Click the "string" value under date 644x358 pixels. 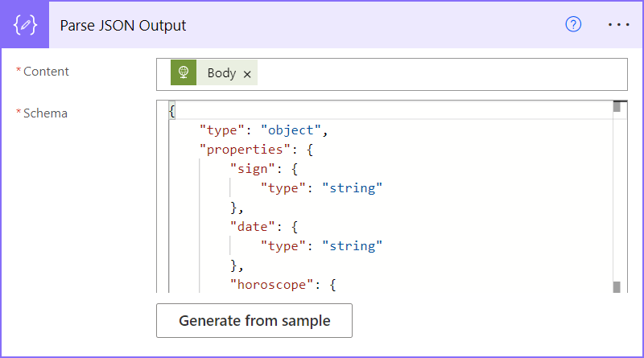[352, 245]
